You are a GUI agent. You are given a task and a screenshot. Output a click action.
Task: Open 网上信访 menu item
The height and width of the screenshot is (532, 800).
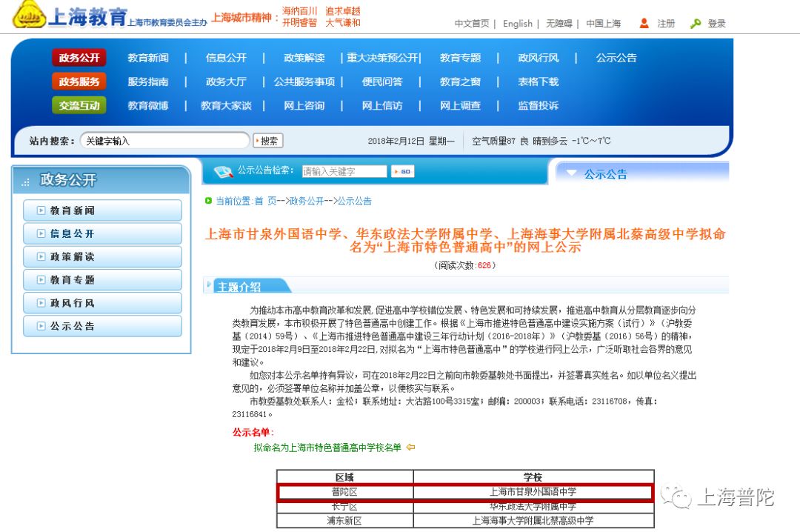(382, 106)
